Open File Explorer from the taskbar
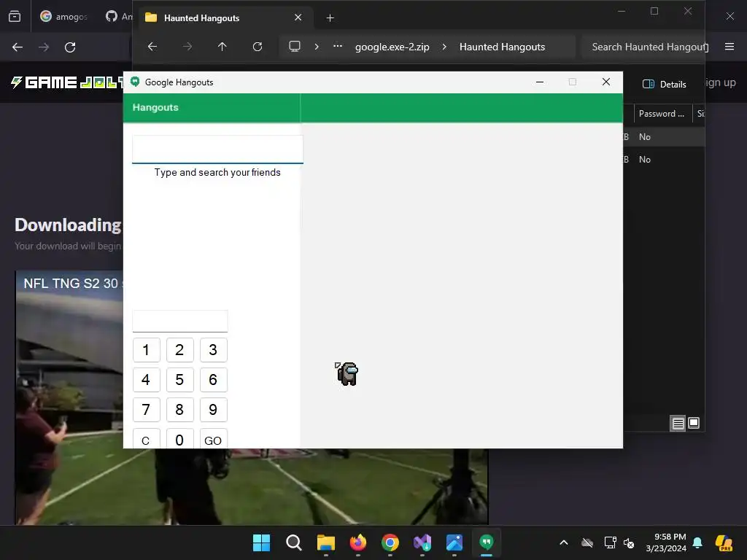 coord(326,542)
